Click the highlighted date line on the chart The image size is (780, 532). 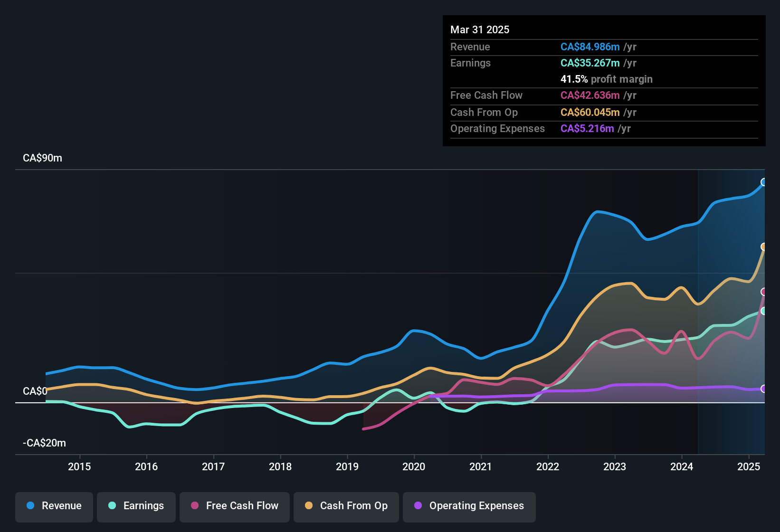[698, 309]
